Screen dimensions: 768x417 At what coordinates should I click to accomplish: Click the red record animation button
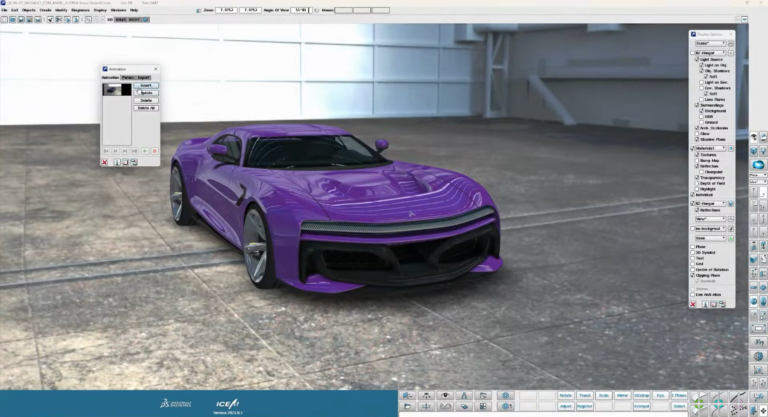click(x=155, y=151)
